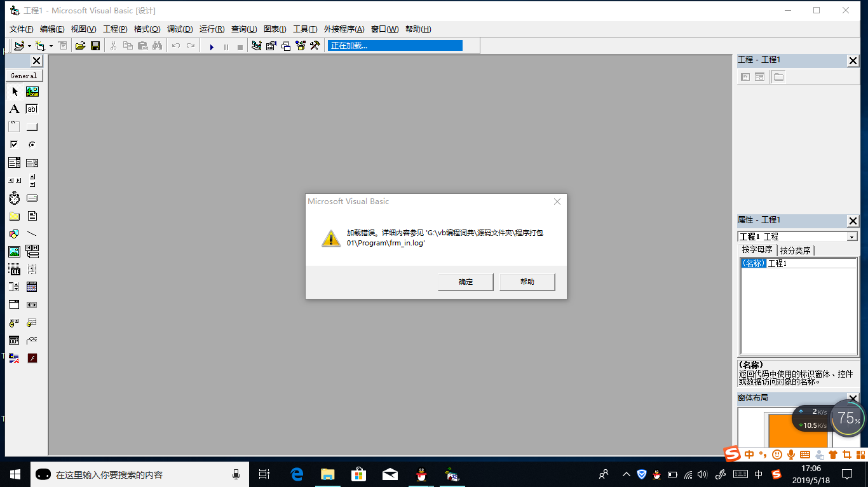Open the Add Form dropdown arrow

pyautogui.click(x=51, y=46)
